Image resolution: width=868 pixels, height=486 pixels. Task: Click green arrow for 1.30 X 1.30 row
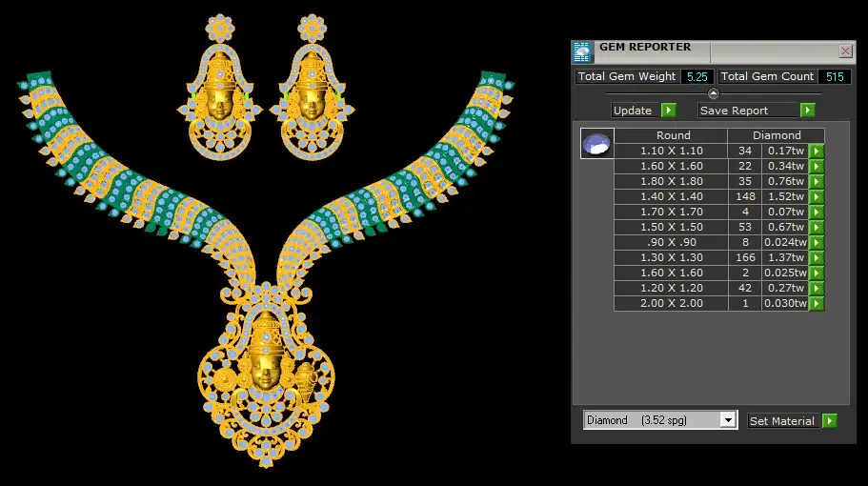[x=817, y=257]
